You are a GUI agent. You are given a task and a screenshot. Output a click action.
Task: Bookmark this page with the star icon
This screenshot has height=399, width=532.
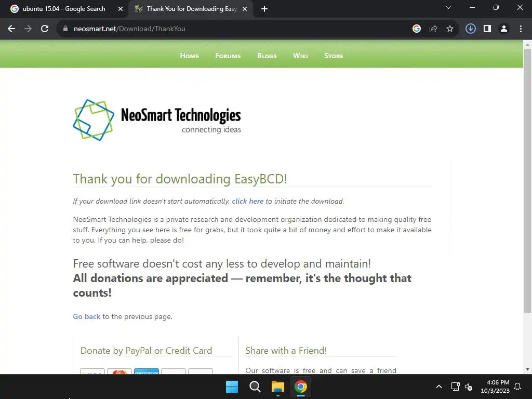click(450, 29)
